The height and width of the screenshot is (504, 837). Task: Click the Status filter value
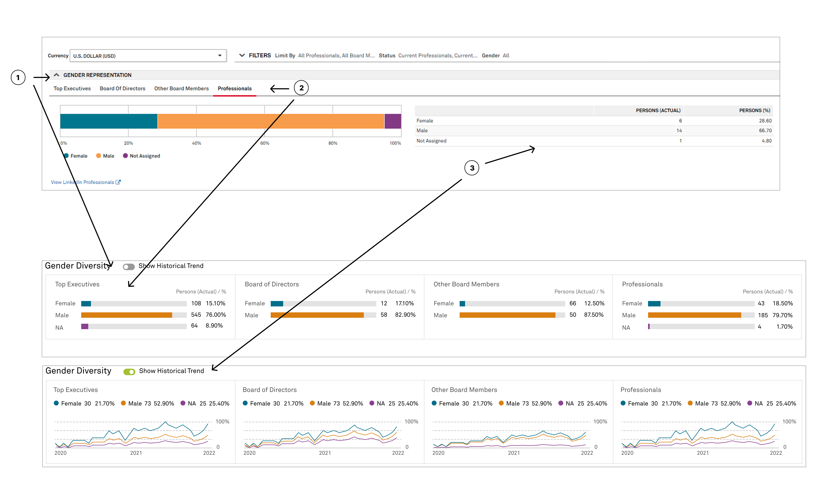tap(438, 55)
